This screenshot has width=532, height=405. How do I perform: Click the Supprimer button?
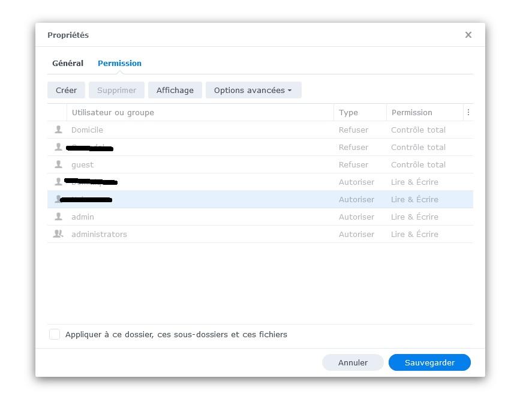coord(116,90)
